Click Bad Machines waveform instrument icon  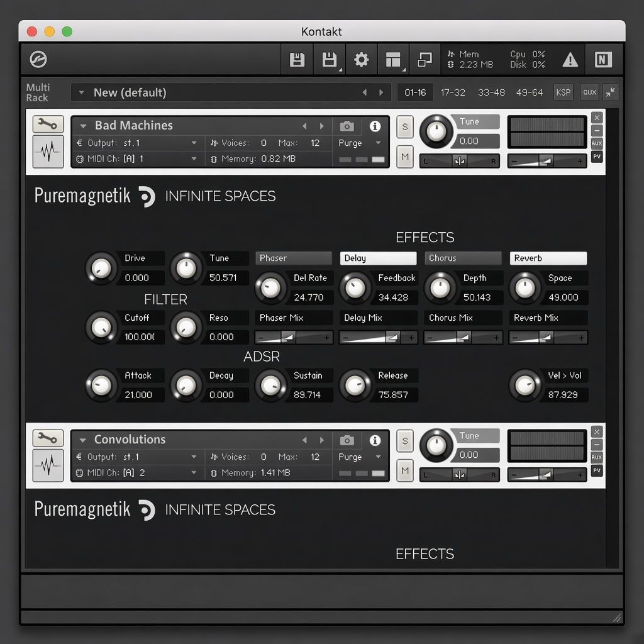48,152
